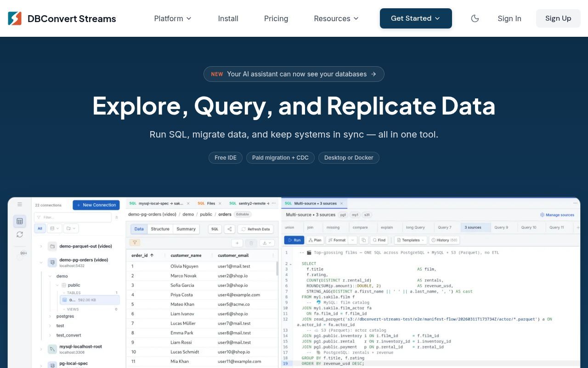The height and width of the screenshot is (368, 588).
Task: Click the Plan button
Action: pyautogui.click(x=315, y=240)
